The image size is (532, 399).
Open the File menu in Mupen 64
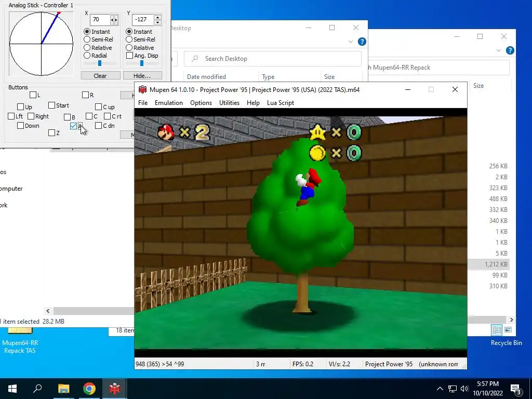coord(143,103)
